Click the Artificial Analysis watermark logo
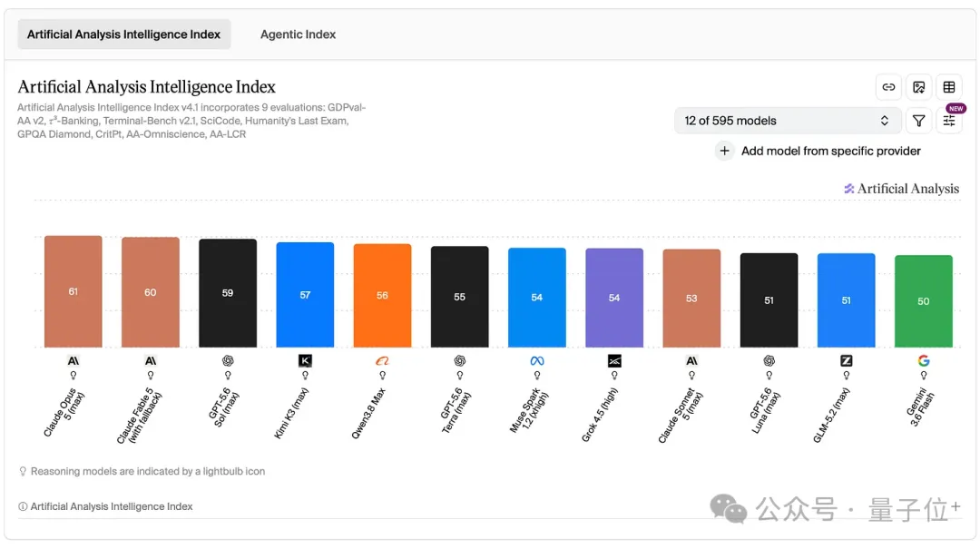The height and width of the screenshot is (549, 980). coord(901,189)
